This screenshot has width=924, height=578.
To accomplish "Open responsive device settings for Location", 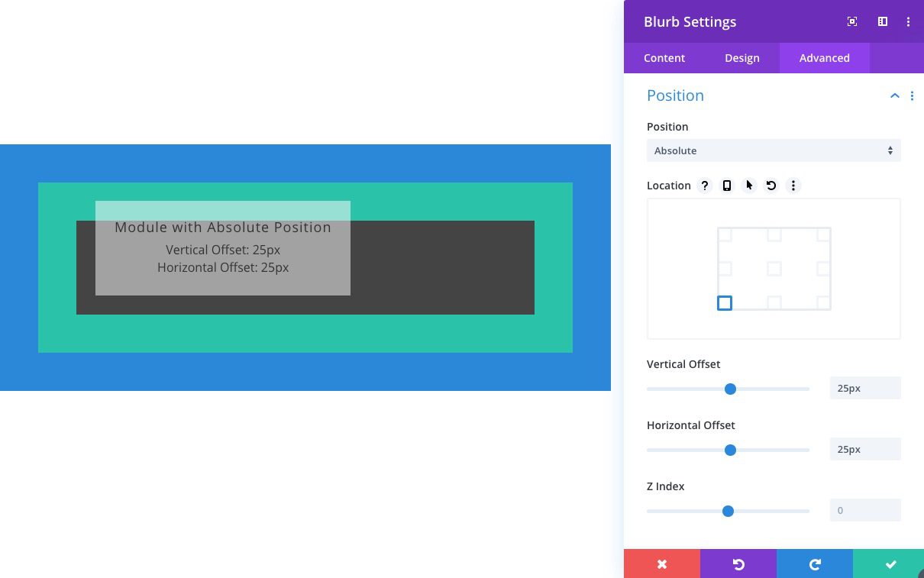I will click(x=726, y=186).
